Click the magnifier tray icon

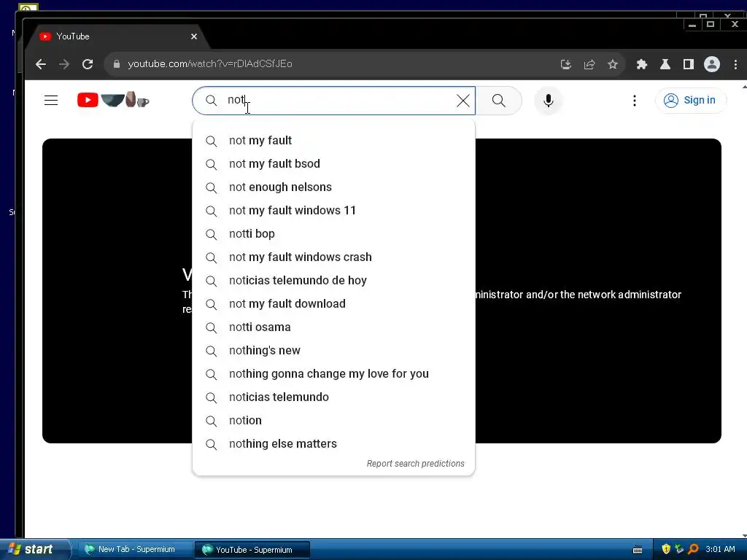(693, 549)
